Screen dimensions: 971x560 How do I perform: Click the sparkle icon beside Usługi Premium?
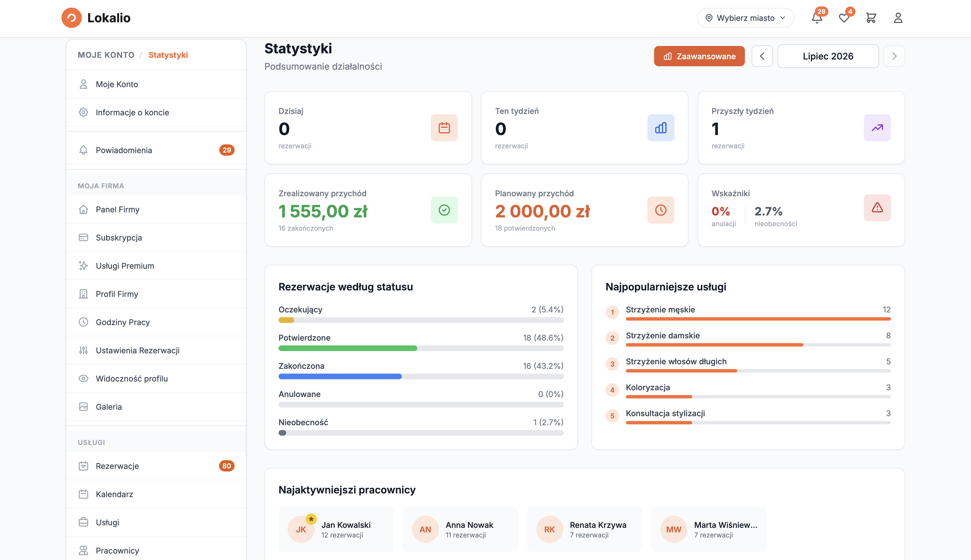tap(83, 266)
